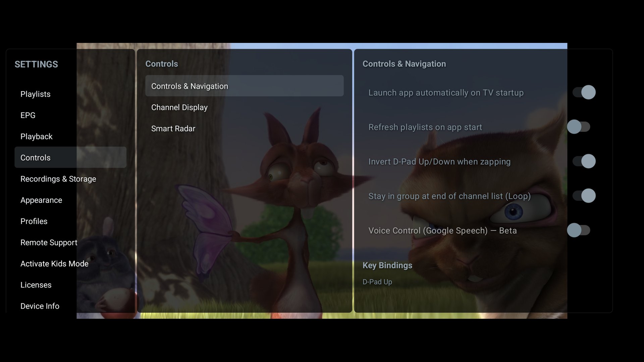Image resolution: width=644 pixels, height=362 pixels.
Task: Click the Voice Control Beta label text
Action: (443, 231)
